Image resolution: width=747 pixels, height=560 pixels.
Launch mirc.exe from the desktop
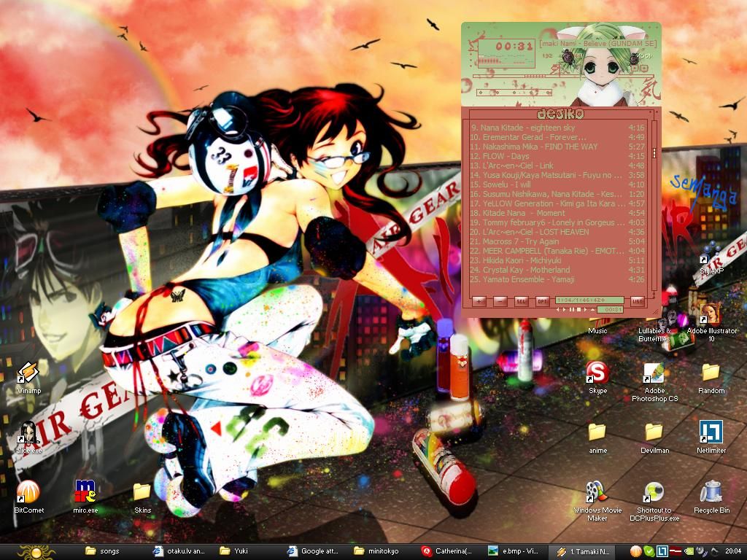85,497
